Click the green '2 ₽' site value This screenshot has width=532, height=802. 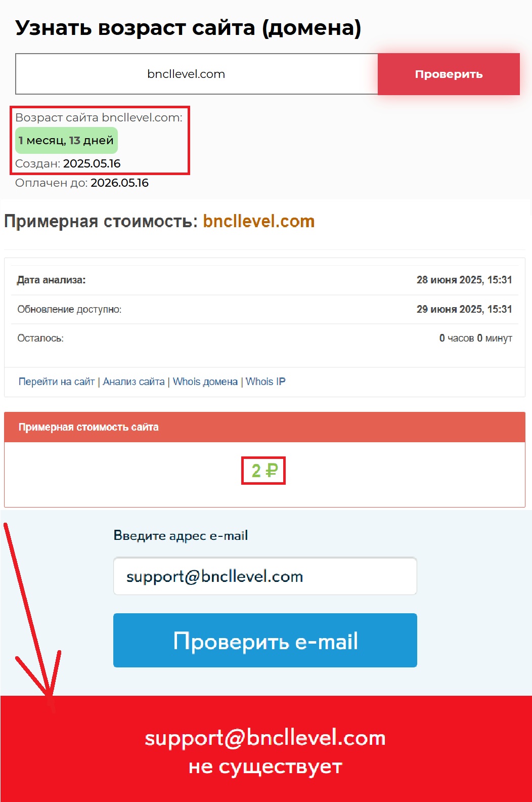click(x=264, y=471)
